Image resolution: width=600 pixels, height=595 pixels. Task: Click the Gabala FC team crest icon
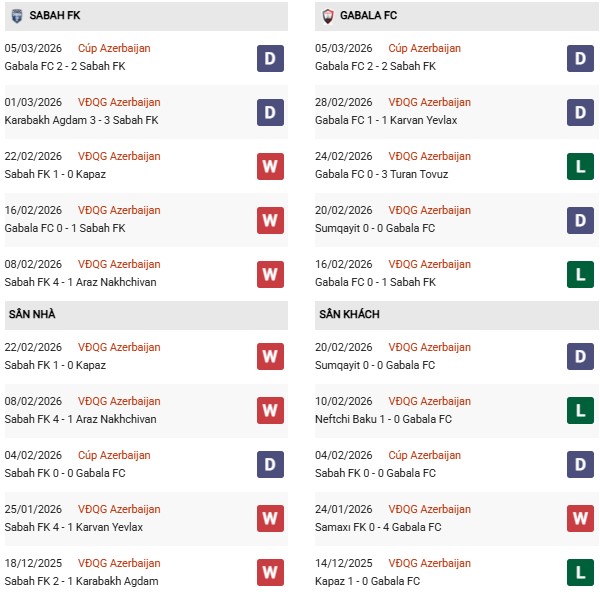(x=328, y=16)
